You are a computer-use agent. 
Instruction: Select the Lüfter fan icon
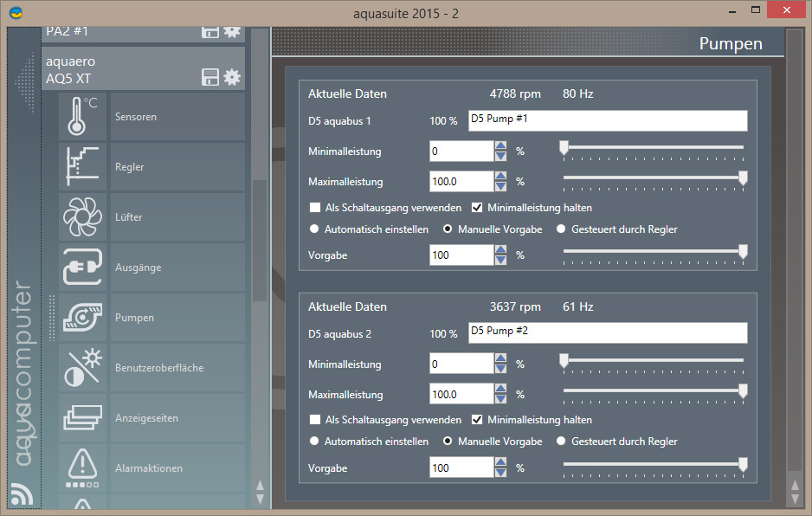pos(83,217)
